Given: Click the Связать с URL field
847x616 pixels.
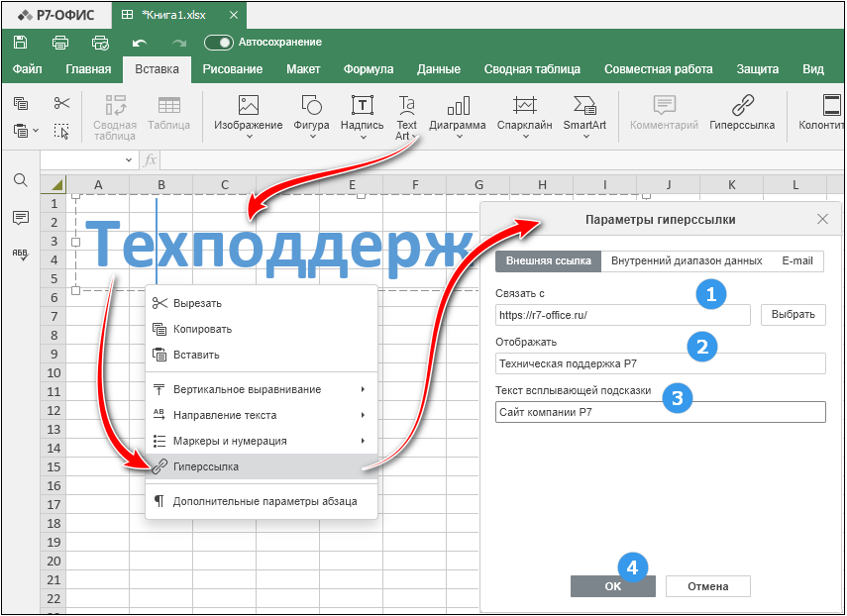Looking at the screenshot, I should click(x=623, y=315).
